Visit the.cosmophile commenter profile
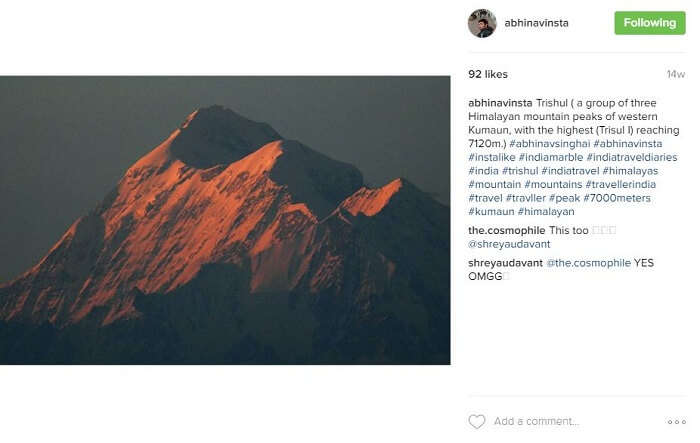This screenshot has width=700, height=443. (506, 230)
